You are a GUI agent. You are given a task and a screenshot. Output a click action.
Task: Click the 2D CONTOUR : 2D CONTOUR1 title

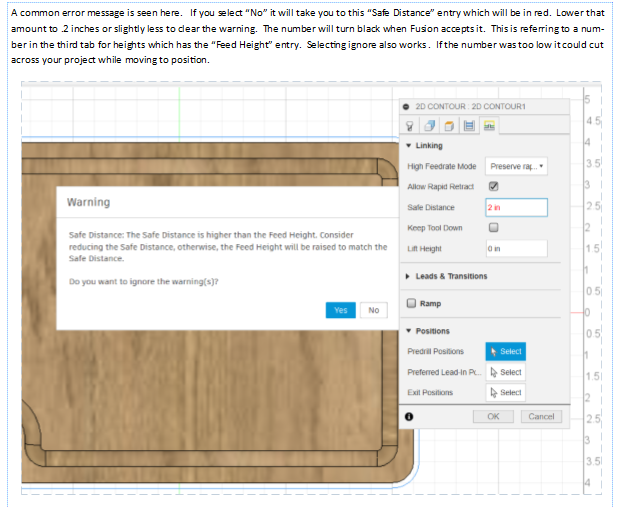[x=470, y=107]
